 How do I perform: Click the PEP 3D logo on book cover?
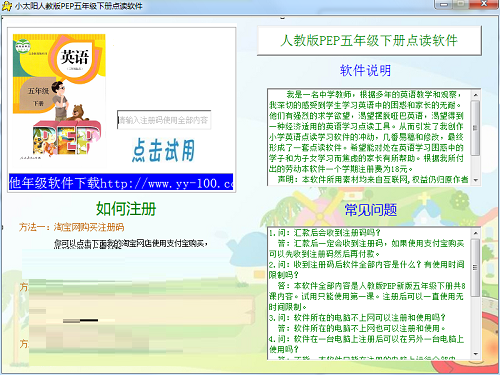tap(67, 137)
